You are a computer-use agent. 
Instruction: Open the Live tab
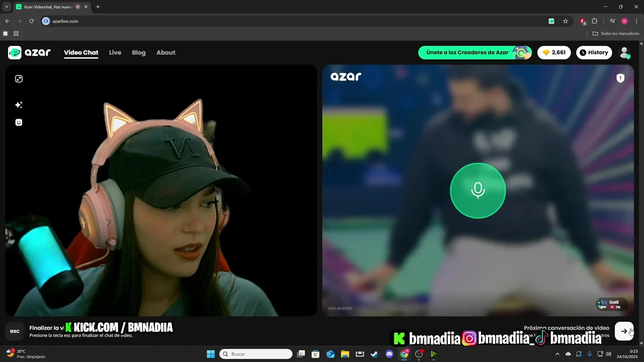pyautogui.click(x=115, y=52)
